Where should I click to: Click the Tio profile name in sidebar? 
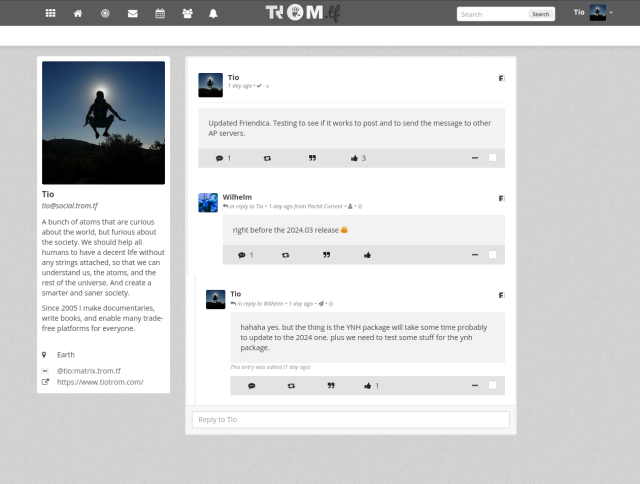(x=48, y=194)
